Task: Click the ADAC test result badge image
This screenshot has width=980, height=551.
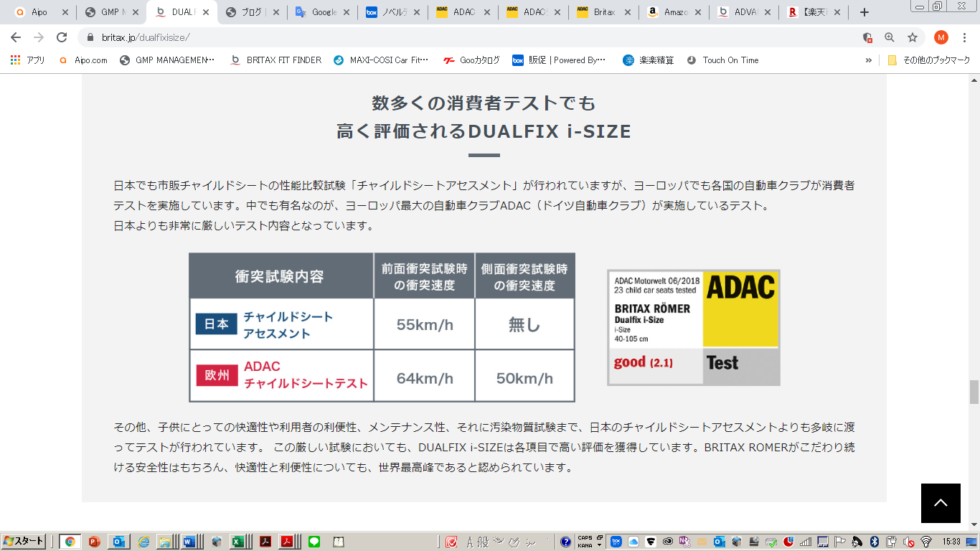Action: [x=694, y=328]
